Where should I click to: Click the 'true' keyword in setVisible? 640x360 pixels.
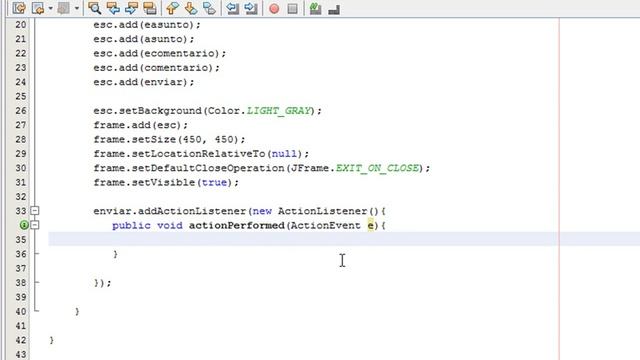pyautogui.click(x=214, y=182)
